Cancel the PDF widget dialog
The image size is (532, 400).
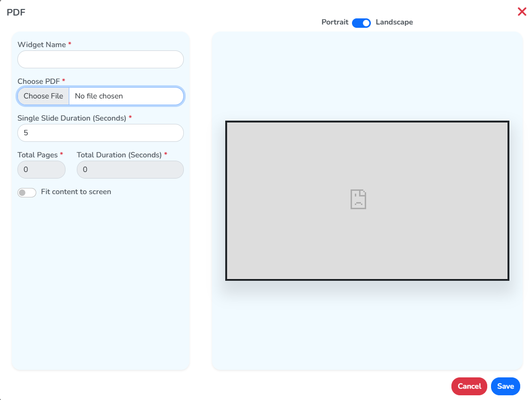(469, 386)
